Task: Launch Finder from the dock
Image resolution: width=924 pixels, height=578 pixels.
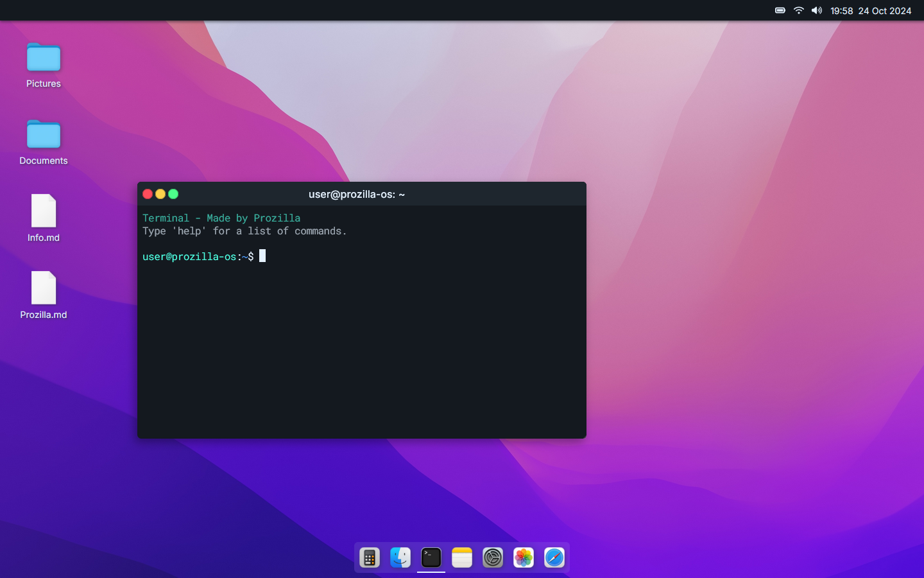Action: pyautogui.click(x=400, y=557)
